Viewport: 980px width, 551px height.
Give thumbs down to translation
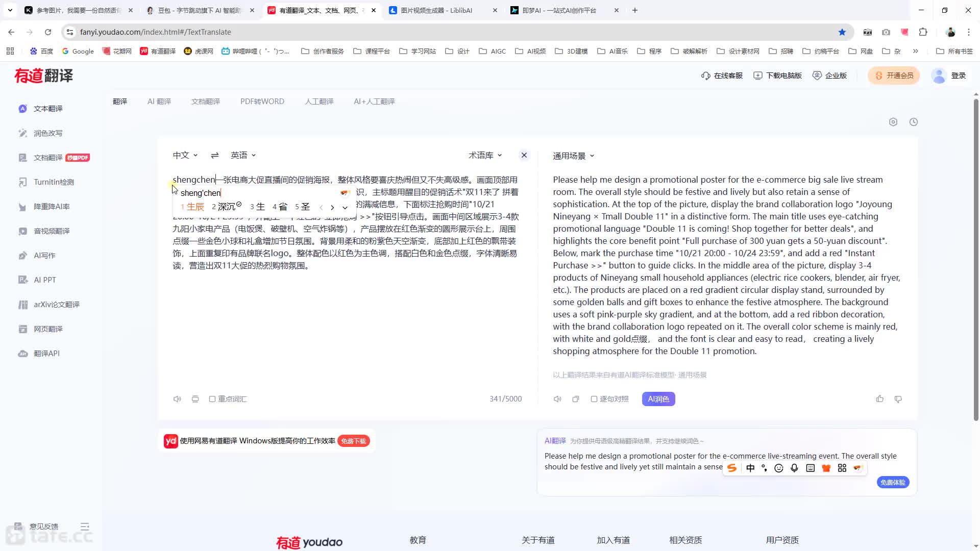898,399
